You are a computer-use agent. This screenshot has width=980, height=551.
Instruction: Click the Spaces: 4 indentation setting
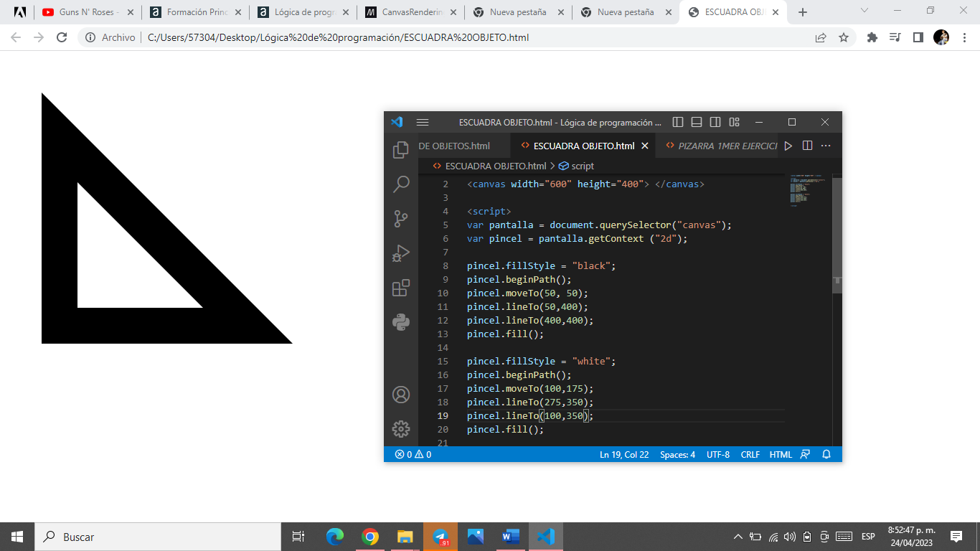click(677, 454)
